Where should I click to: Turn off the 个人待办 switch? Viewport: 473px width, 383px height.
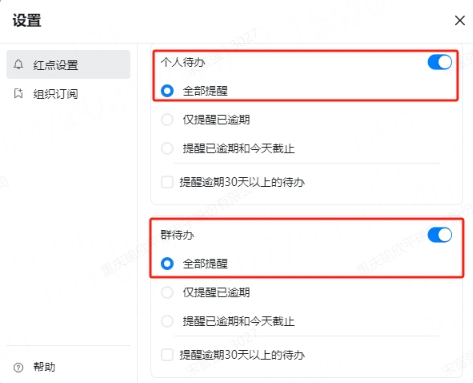pyautogui.click(x=440, y=62)
